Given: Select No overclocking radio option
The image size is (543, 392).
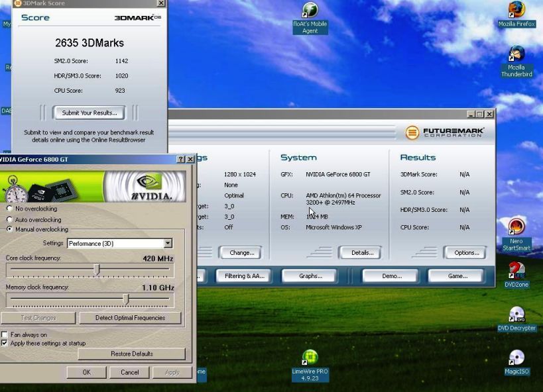Looking at the screenshot, I should click(9, 209).
